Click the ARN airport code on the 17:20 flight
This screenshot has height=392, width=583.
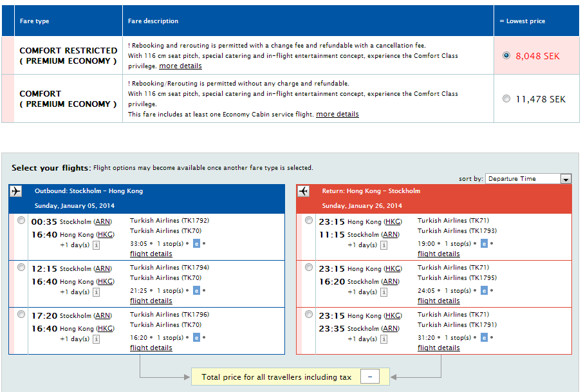point(102,315)
